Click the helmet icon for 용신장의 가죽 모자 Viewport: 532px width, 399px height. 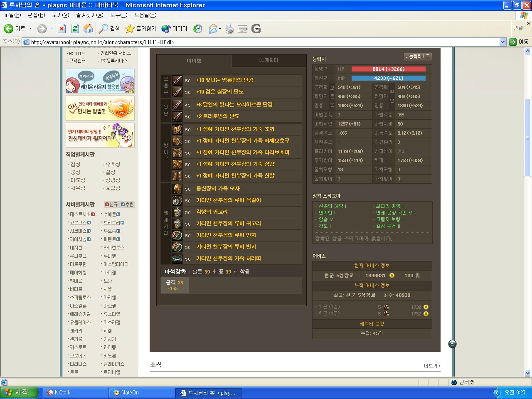(177, 189)
